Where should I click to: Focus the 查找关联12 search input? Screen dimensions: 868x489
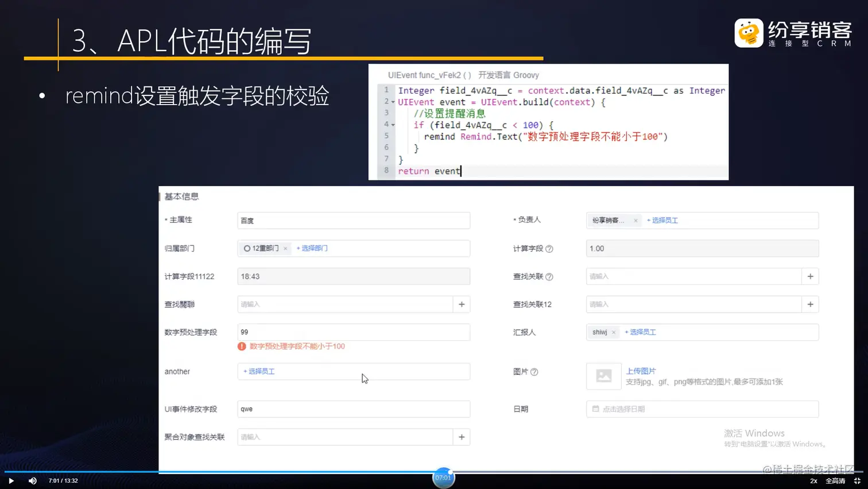pos(693,305)
